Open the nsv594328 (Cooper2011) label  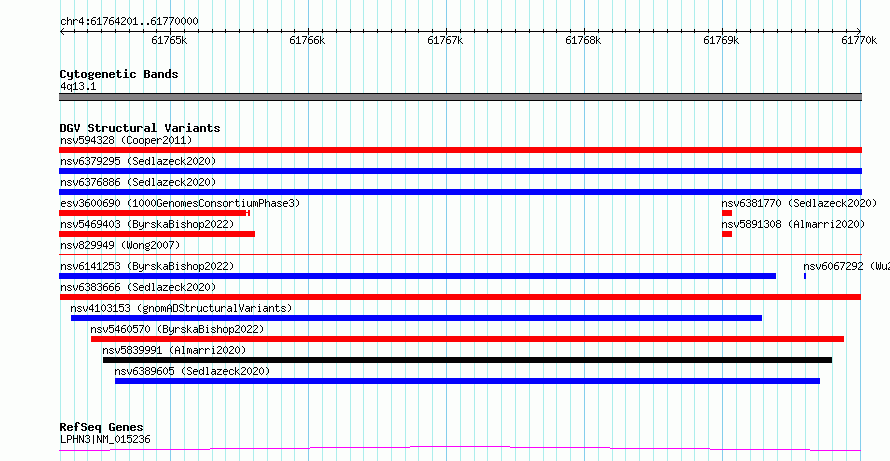pos(126,140)
